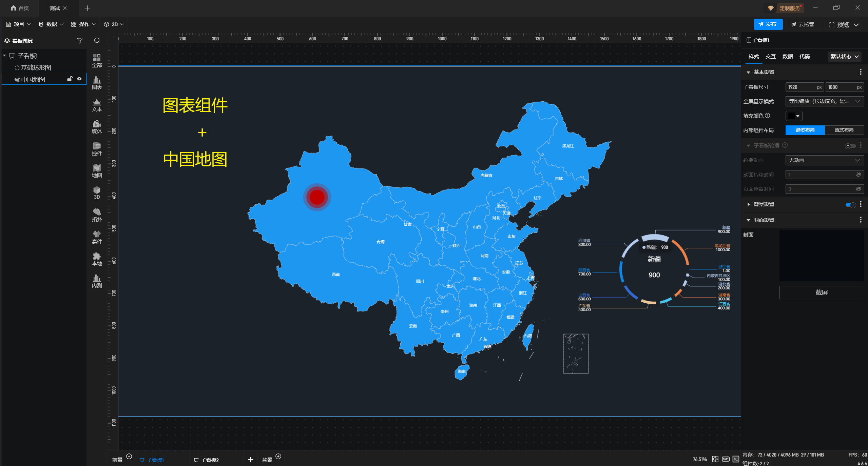
Task: Enable the 子看板轮播 carousel switch
Action: click(850, 146)
